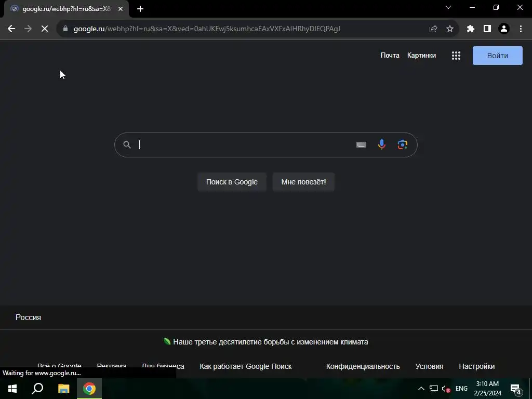Click the Россия region text
This screenshot has width=532, height=399.
coord(28,317)
